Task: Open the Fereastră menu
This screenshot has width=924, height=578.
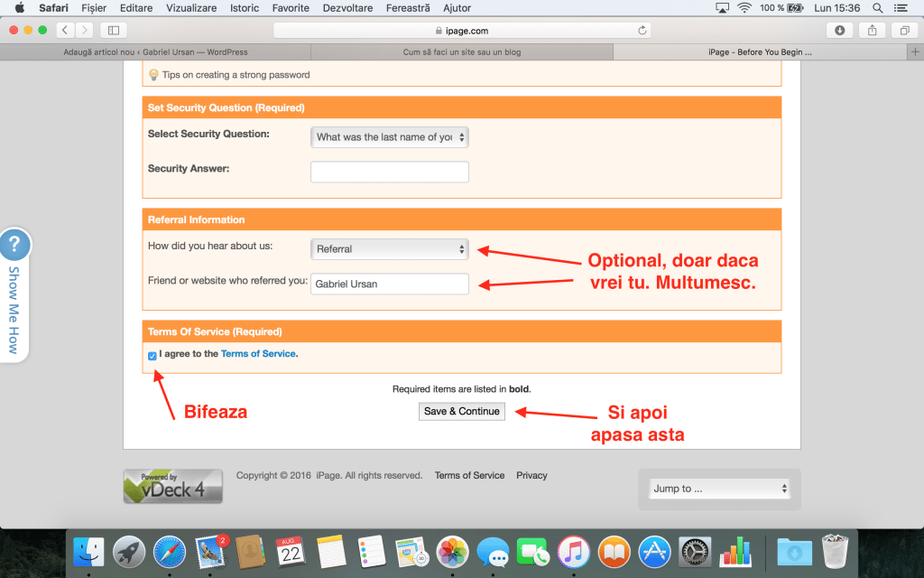Action: coord(408,7)
